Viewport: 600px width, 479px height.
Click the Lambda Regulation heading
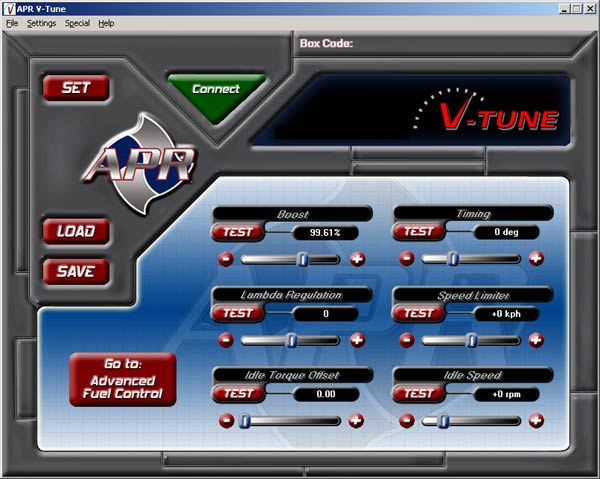[x=292, y=295]
